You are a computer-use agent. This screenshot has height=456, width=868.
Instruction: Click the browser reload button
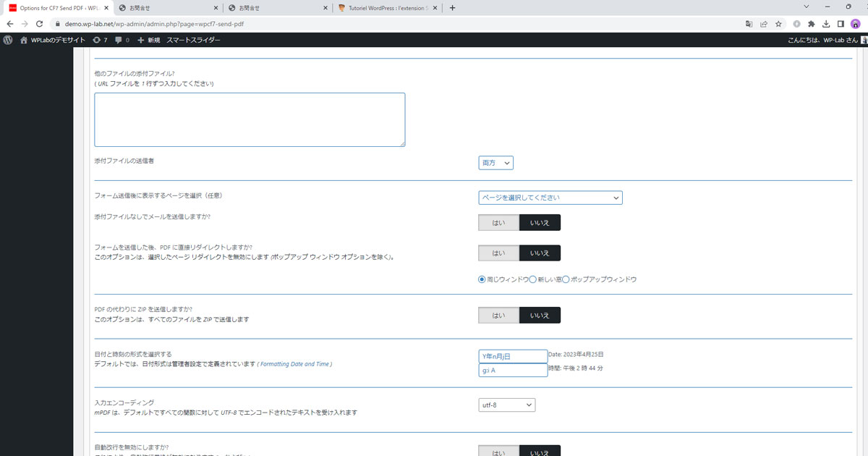click(x=39, y=23)
